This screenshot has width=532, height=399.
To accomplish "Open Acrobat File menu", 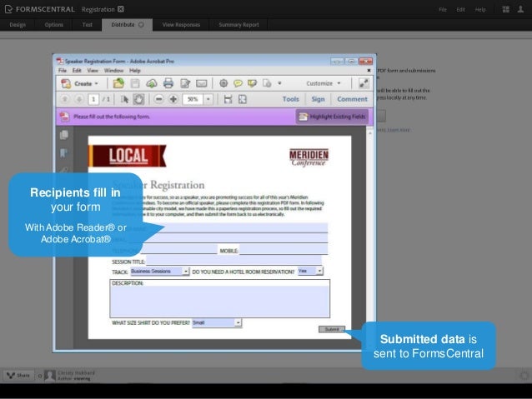I will (63, 71).
